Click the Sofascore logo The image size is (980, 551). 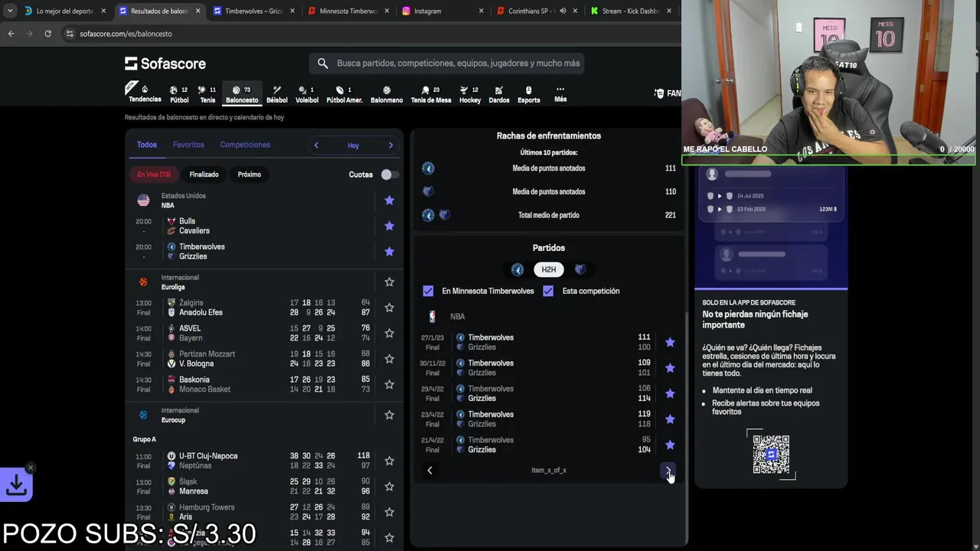tap(165, 64)
